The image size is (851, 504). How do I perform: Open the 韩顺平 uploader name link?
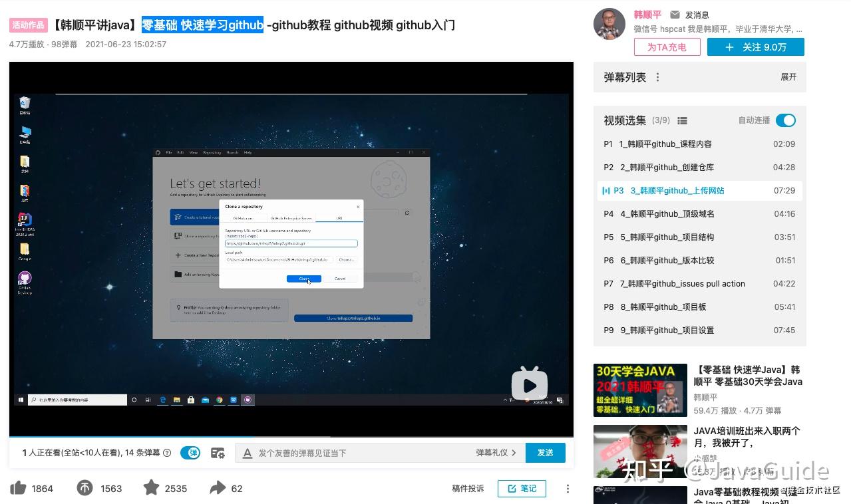647,15
